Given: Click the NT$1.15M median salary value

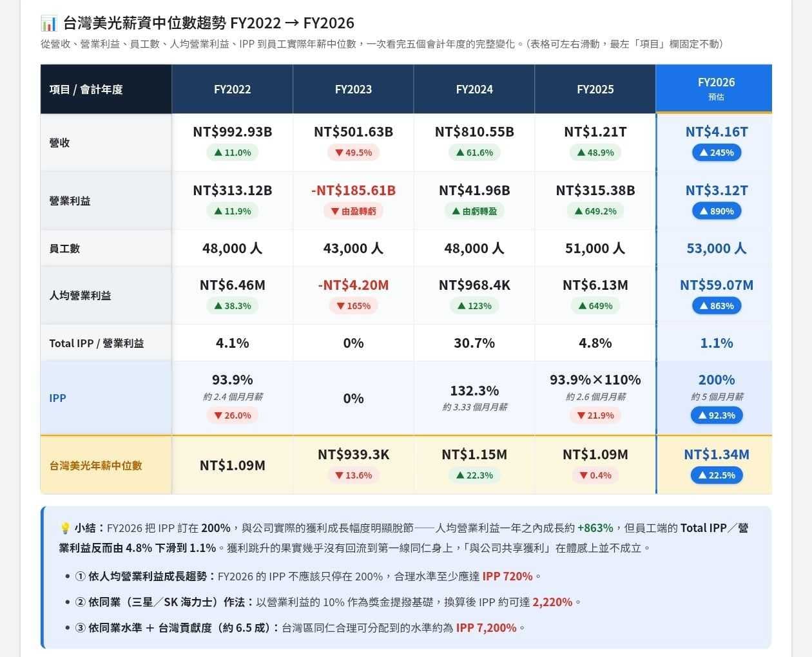Looking at the screenshot, I should tap(474, 455).
